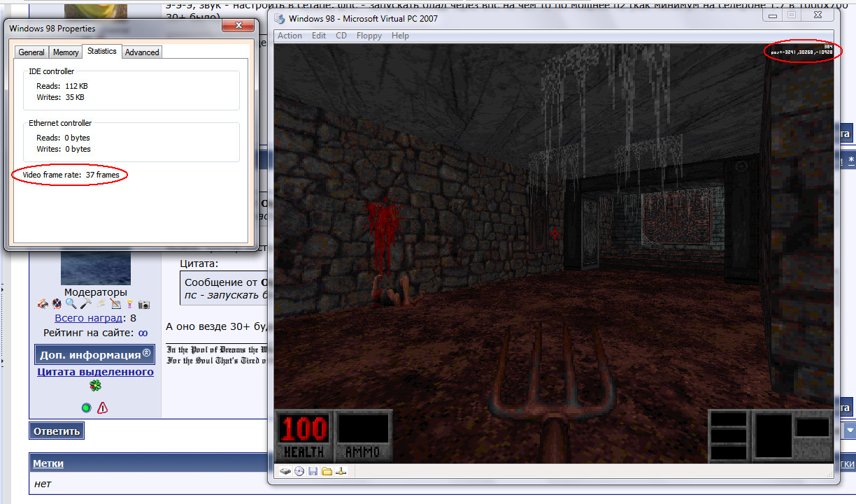Open the Help menu in Virtual PC

pos(400,36)
